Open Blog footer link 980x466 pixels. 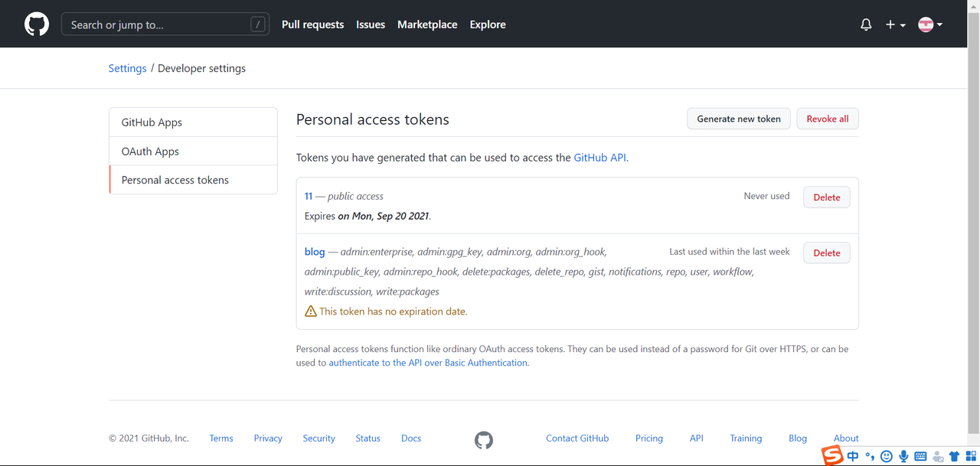pyautogui.click(x=798, y=438)
